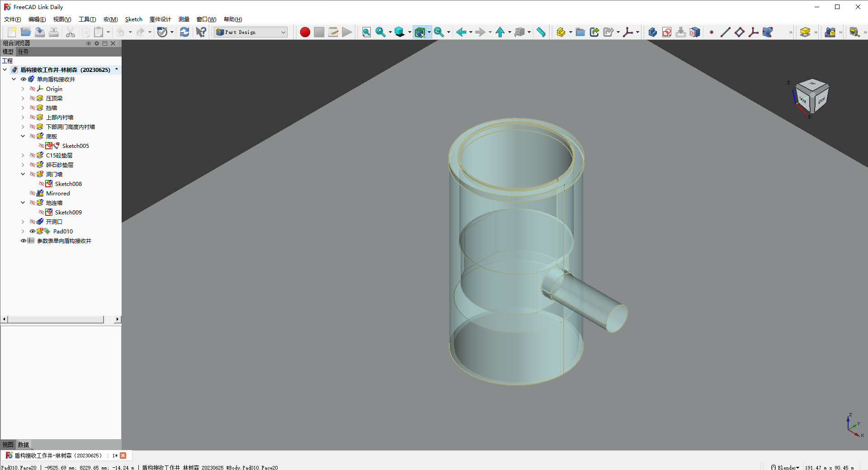Screen dimensions: 868x470
Task: Click the Refresh recompute icon
Action: point(184,32)
